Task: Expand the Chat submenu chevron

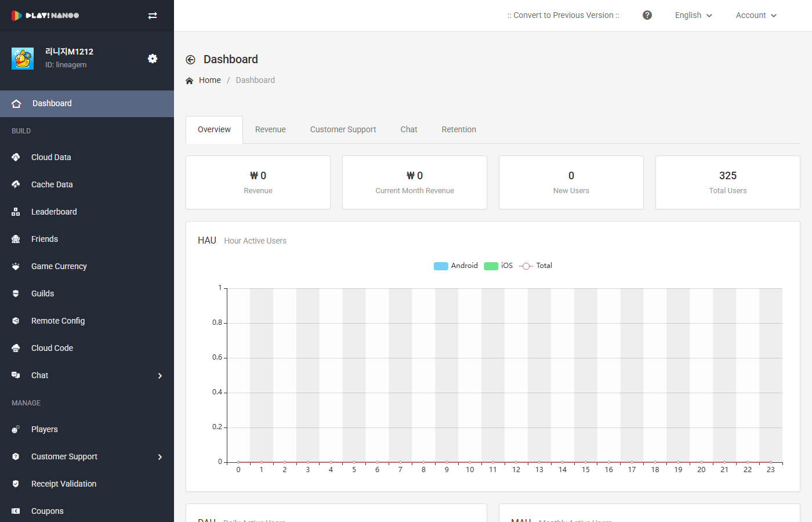Action: tap(160, 376)
